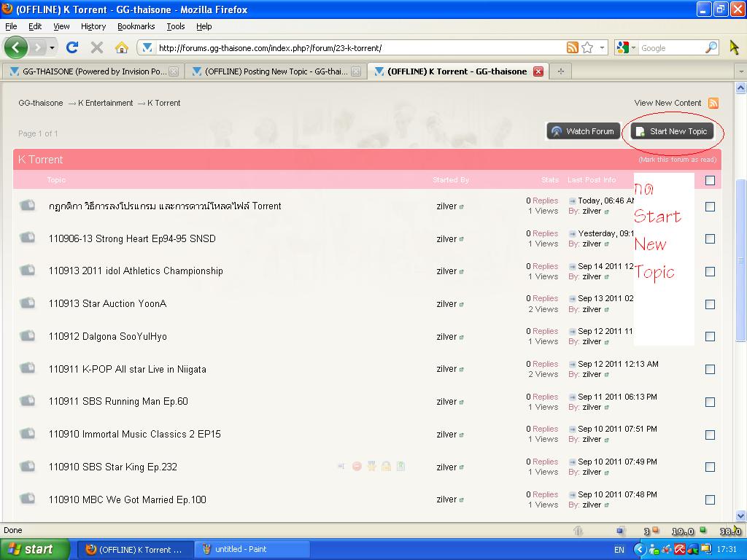Check the box for SBS Running Man Ep.60

click(x=710, y=402)
